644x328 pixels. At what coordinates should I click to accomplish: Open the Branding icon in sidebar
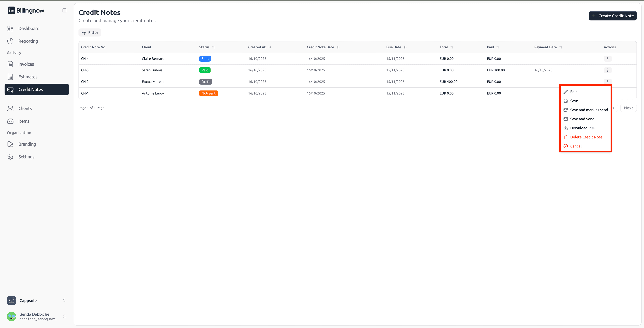(x=10, y=144)
